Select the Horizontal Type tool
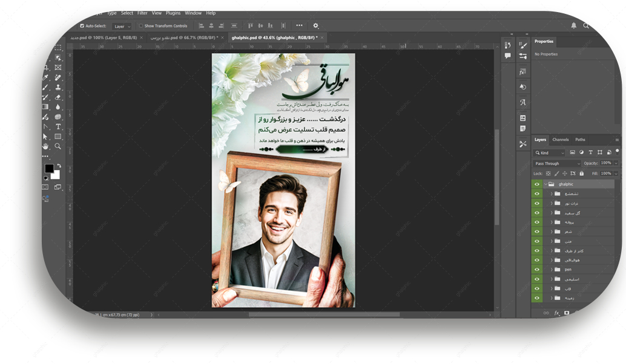Viewport: 626px width, 364px height. [x=58, y=127]
